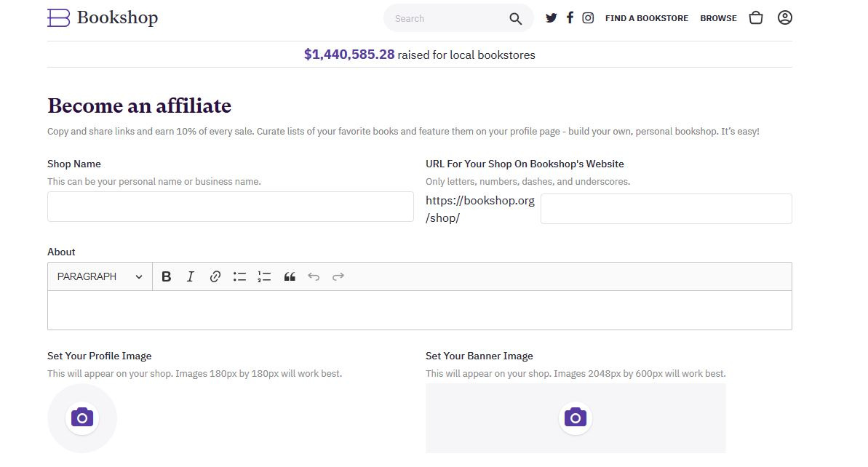
Task: Click the Set Your Profile Image label
Action: coord(100,356)
